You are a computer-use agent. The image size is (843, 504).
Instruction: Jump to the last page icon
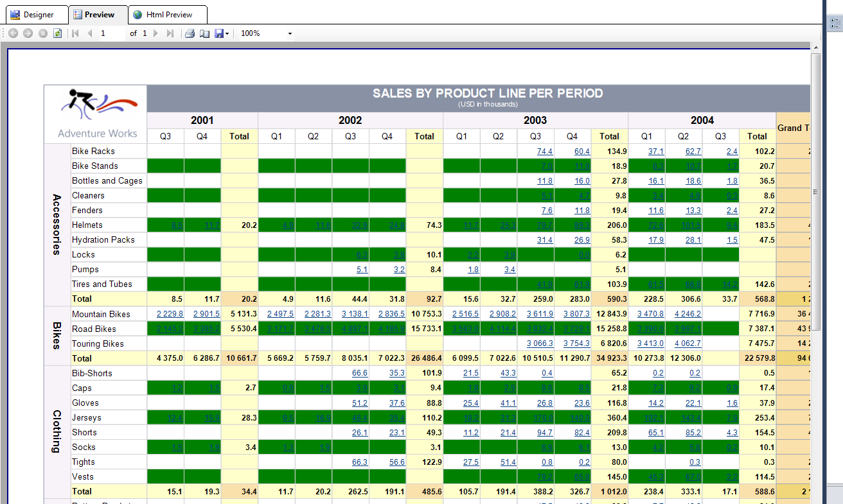pyautogui.click(x=170, y=33)
